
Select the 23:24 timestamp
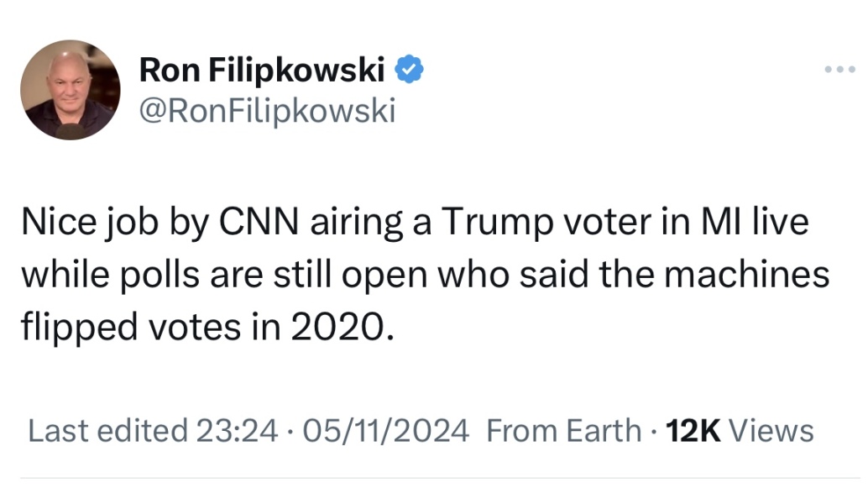[237, 431]
